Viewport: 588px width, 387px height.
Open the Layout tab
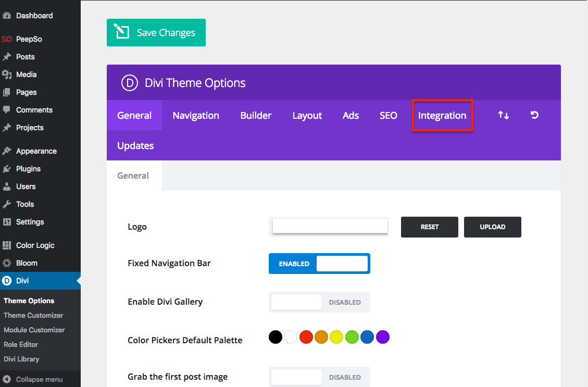click(307, 115)
